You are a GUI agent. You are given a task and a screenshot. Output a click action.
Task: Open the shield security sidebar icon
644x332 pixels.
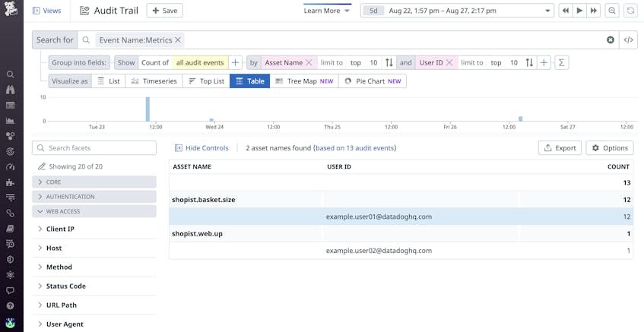pos(11,259)
